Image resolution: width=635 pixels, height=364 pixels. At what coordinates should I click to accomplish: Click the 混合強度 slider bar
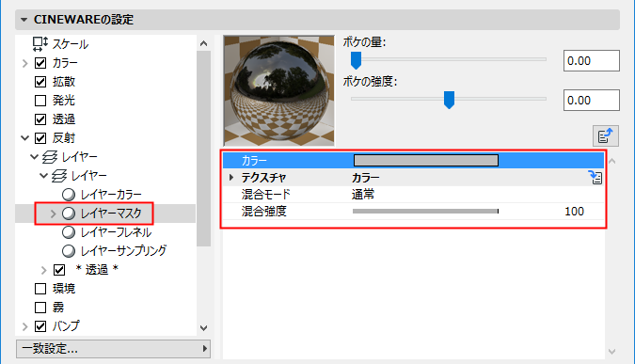(425, 212)
